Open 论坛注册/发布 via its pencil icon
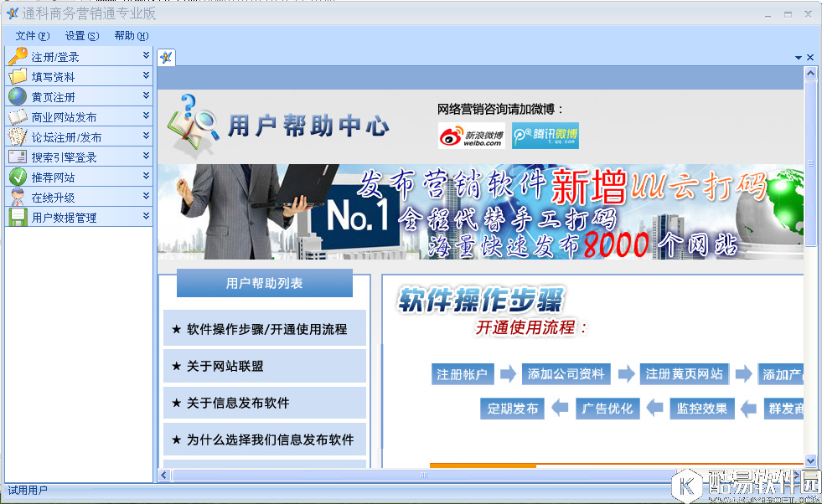 17,136
